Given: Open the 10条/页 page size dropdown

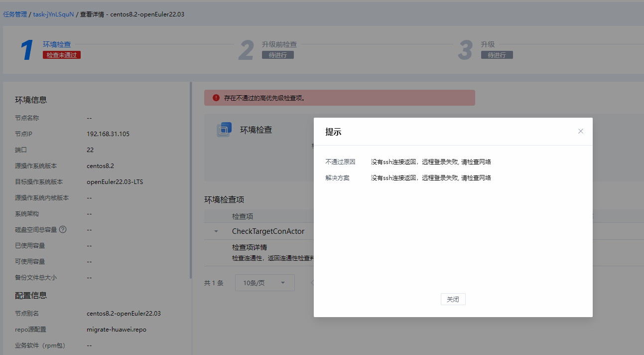Looking at the screenshot, I should pyautogui.click(x=264, y=283).
